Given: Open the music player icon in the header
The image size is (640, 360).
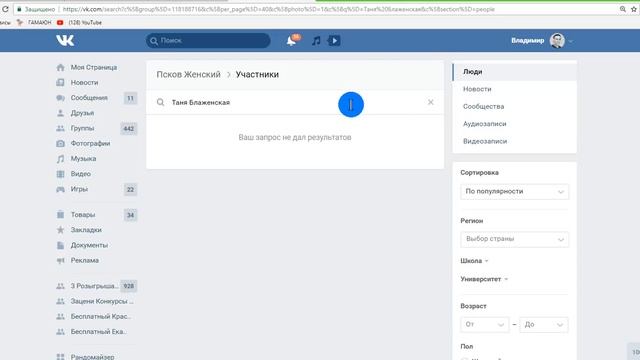Looking at the screenshot, I should (316, 40).
